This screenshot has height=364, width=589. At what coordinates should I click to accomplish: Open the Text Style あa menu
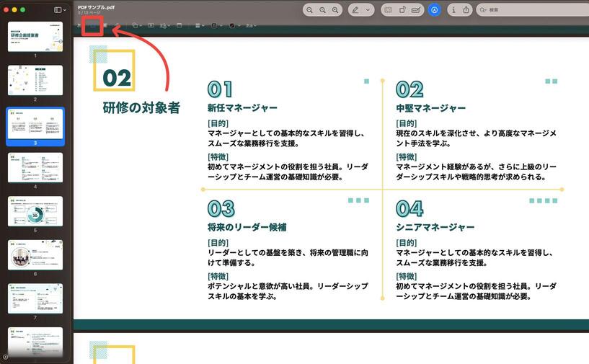(251, 25)
